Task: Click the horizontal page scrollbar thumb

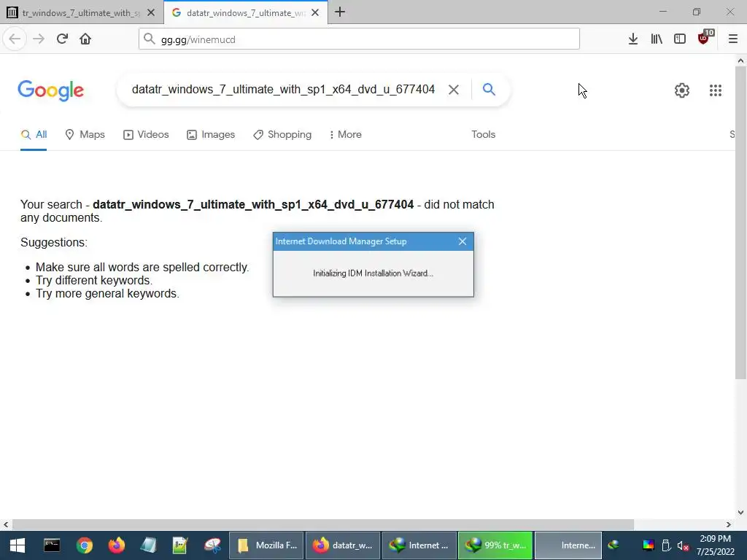Action: 323,524
